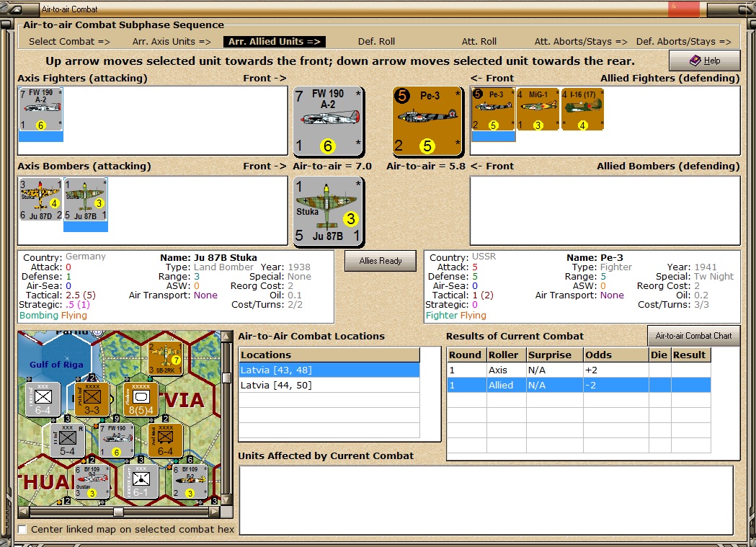Click the Roller column header in results
The height and width of the screenshot is (547, 756).
[506, 355]
